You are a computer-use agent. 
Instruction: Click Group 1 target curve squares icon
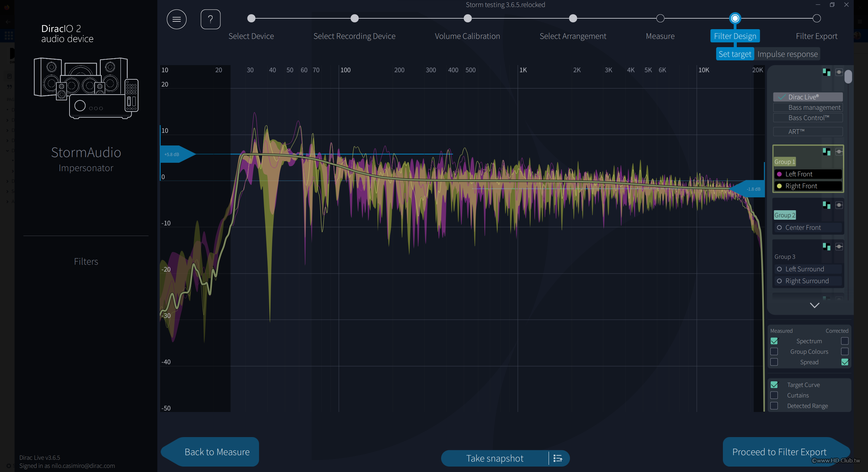pyautogui.click(x=826, y=152)
